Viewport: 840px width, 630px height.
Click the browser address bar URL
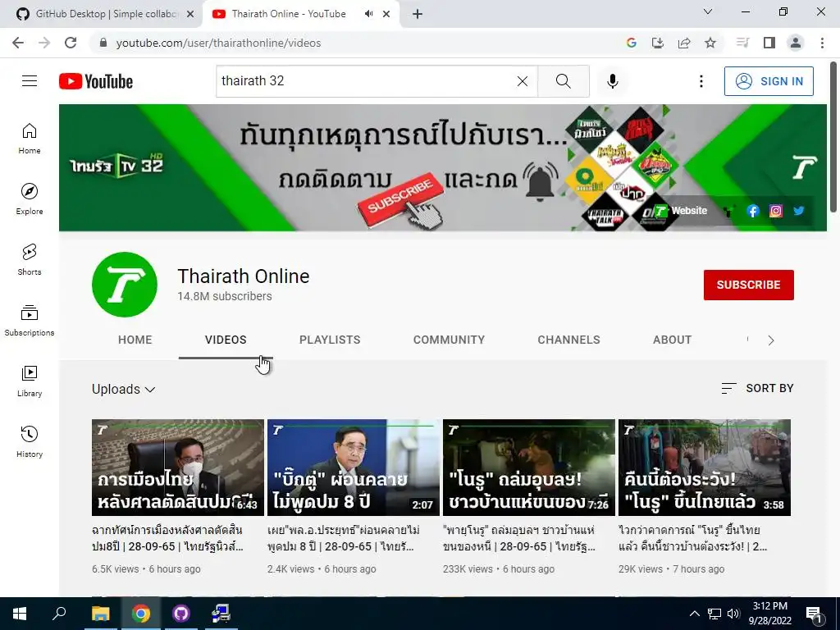(218, 43)
